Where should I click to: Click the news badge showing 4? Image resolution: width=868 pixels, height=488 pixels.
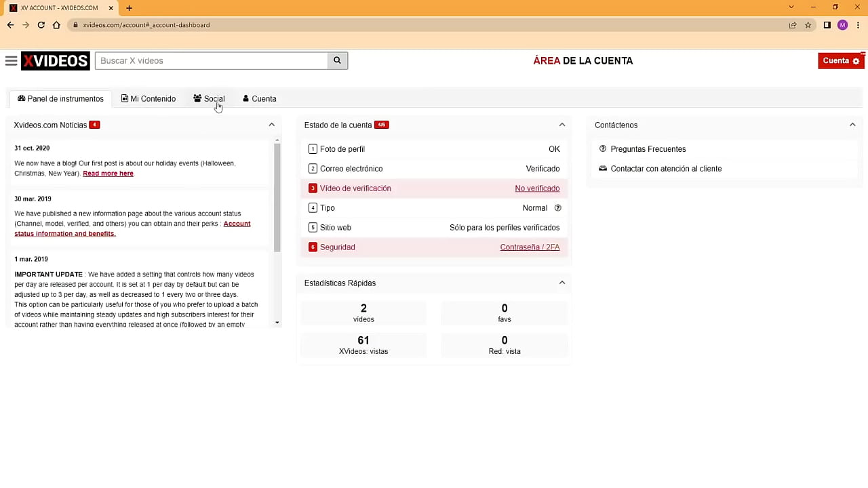[94, 125]
